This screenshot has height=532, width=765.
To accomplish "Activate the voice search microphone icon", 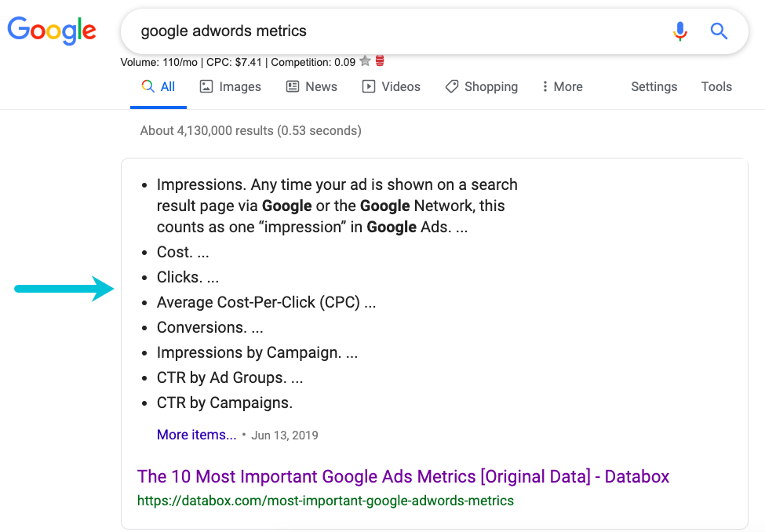I will point(679,31).
